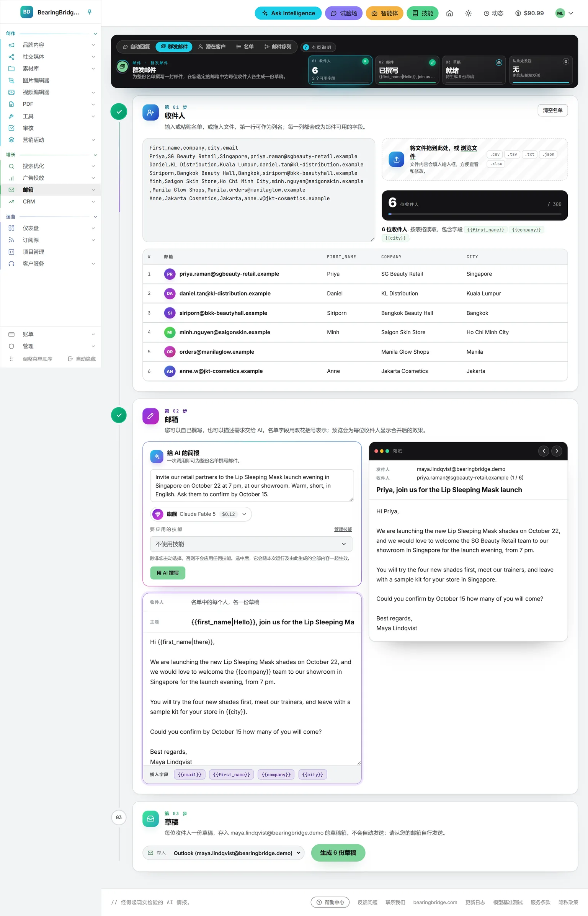Switch to the 名单 tab
Viewport: 588px width, 916px height.
point(245,47)
